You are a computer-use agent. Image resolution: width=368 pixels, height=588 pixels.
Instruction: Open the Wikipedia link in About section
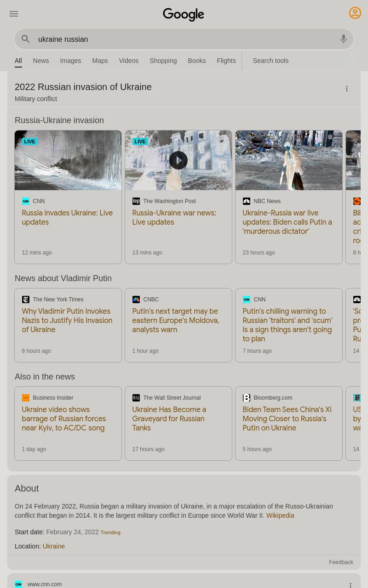pyautogui.click(x=280, y=515)
